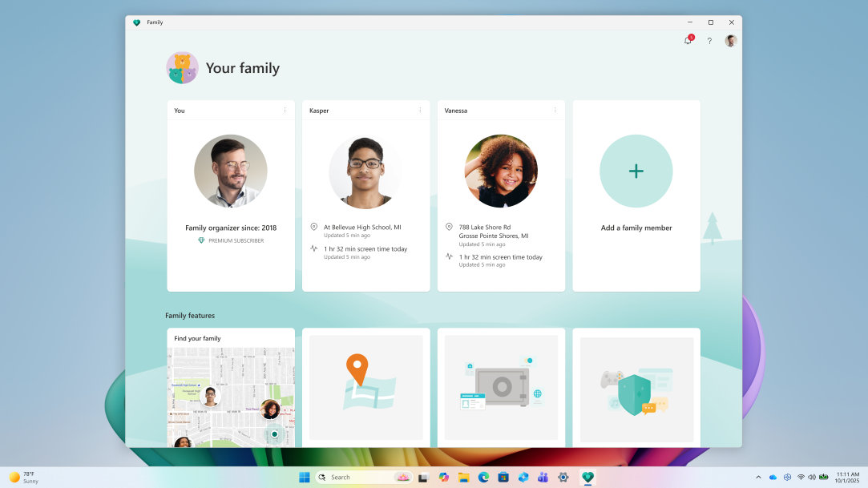This screenshot has height=488, width=868.
Task: Open your account profile picture in the top-right
Action: [730, 40]
